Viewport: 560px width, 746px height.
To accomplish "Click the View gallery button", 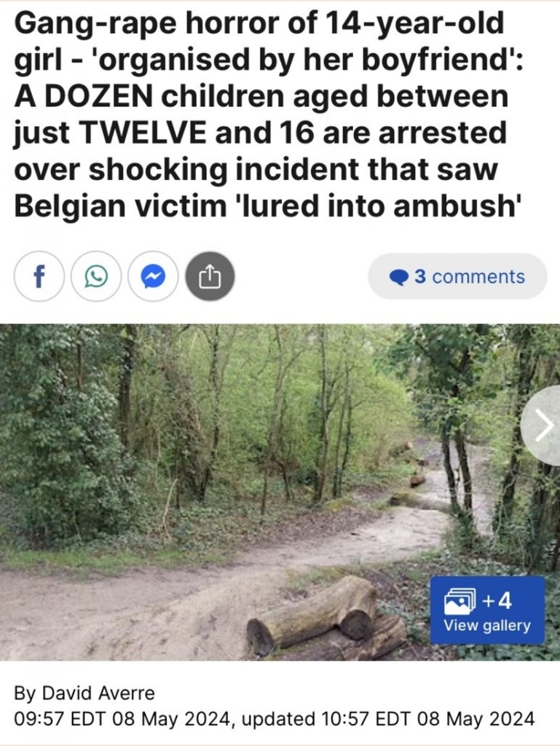I will coord(487,610).
